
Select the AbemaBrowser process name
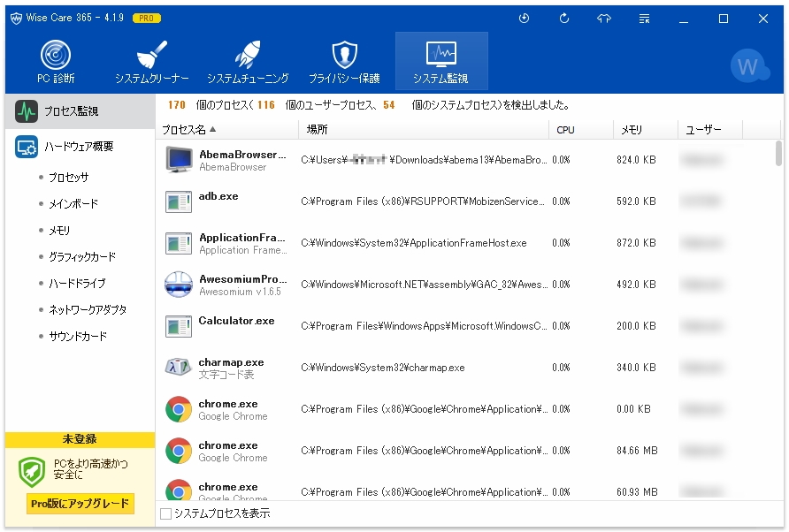pyautogui.click(x=242, y=155)
